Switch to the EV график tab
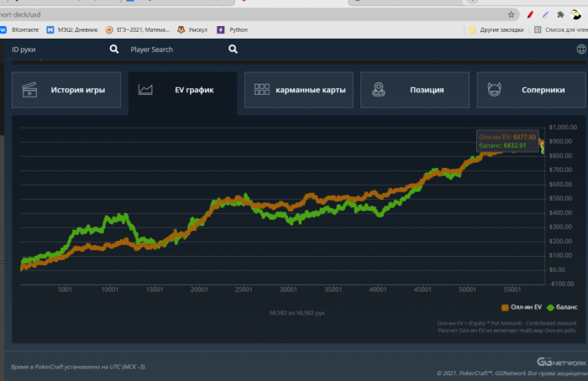The image size is (588, 381). click(181, 90)
